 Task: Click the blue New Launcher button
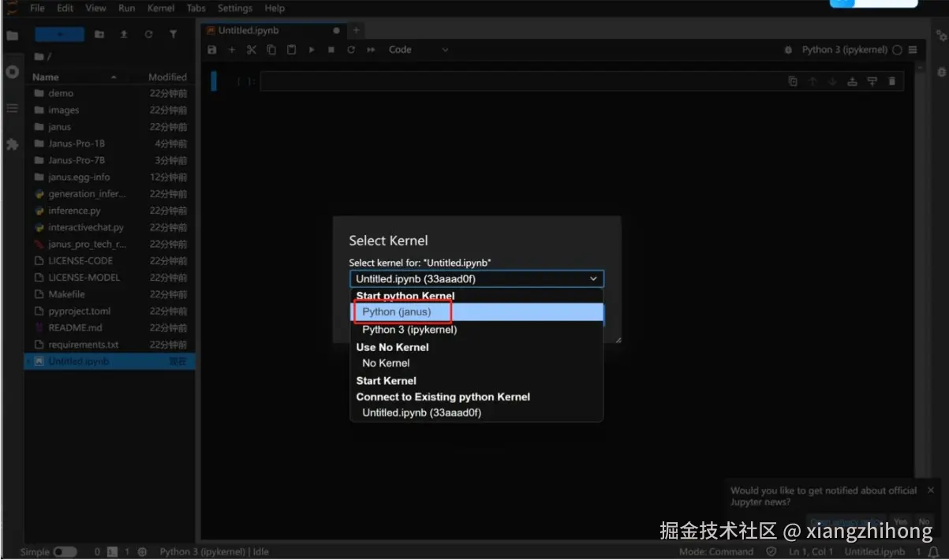[x=59, y=35]
